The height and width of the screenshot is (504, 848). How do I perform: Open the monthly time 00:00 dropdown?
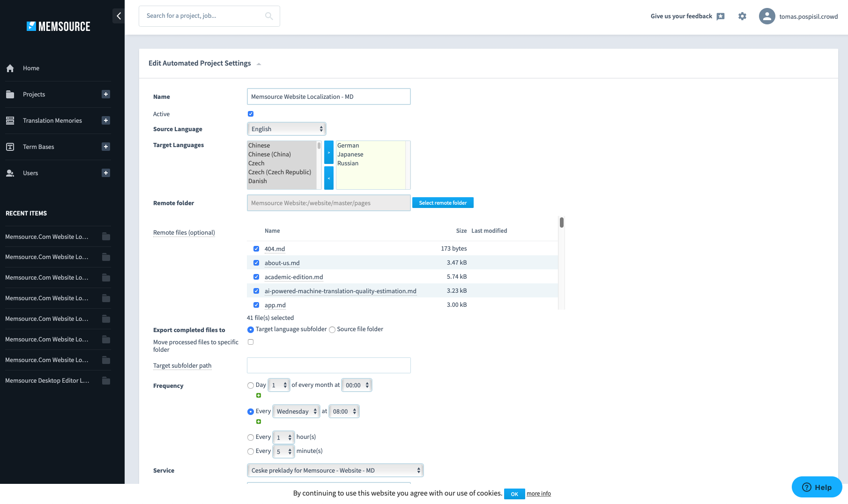[x=357, y=385]
